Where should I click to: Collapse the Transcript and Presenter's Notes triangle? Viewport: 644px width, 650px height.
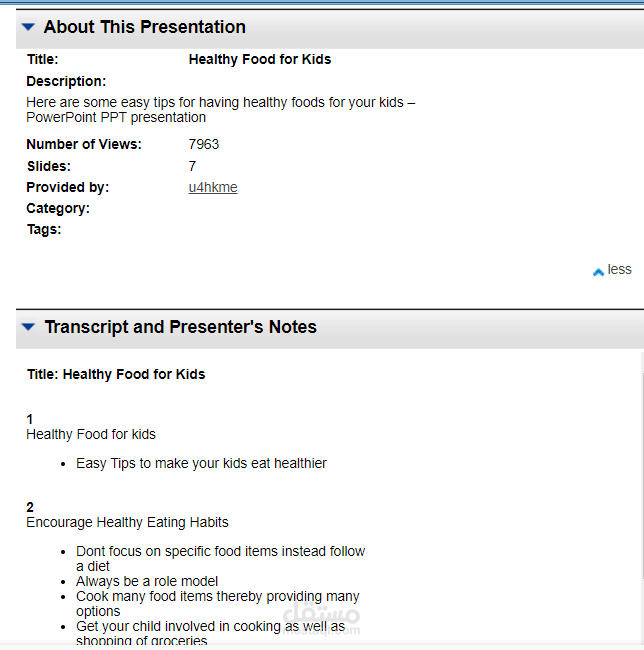pos(28,327)
